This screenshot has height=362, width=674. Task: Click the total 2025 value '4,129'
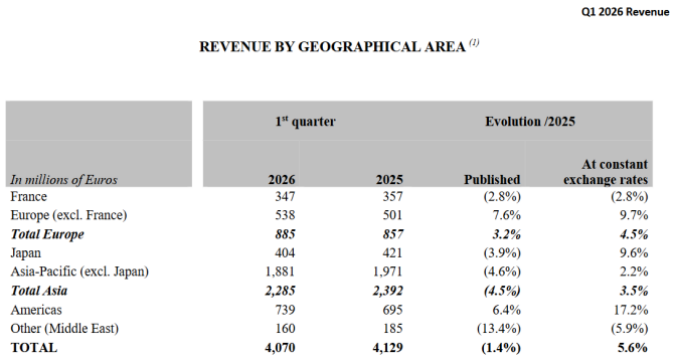(388, 348)
